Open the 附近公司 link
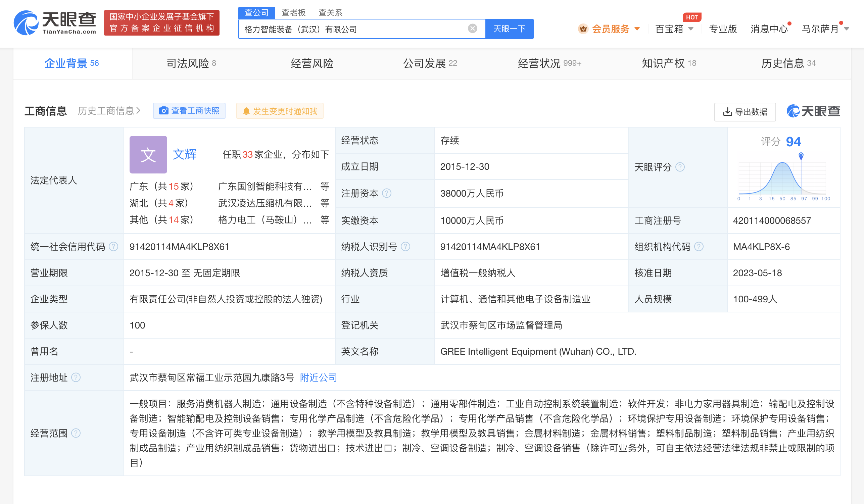Screen dimensions: 864x504 (x=318, y=377)
